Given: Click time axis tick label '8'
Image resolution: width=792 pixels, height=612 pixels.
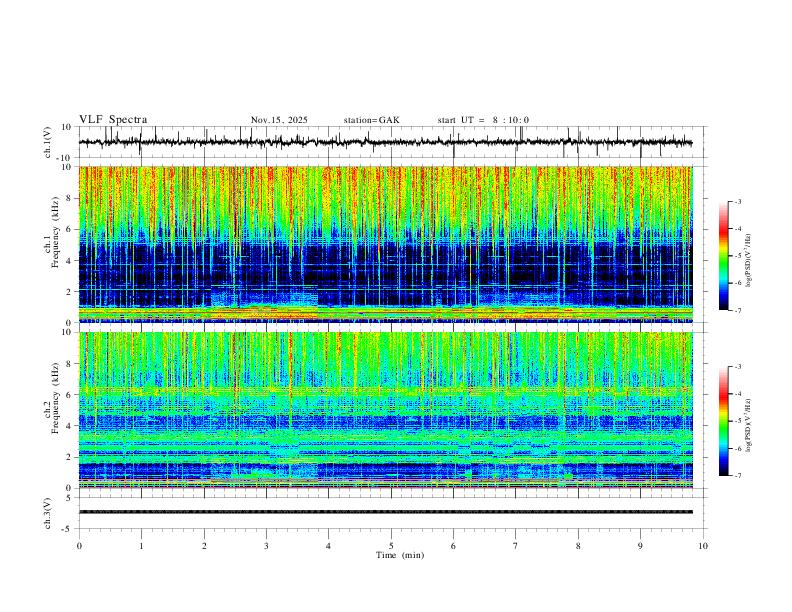Looking at the screenshot, I should pyautogui.click(x=578, y=546).
